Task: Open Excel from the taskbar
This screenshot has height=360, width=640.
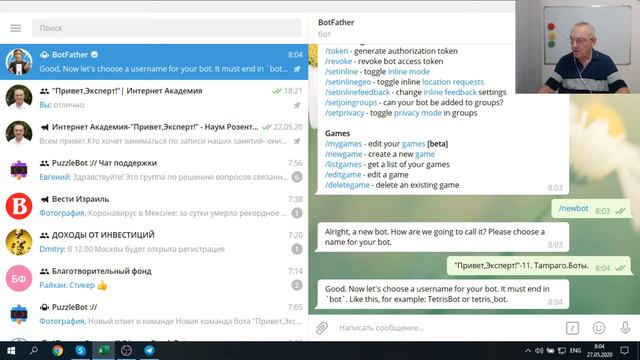Action: pyautogui.click(x=103, y=351)
